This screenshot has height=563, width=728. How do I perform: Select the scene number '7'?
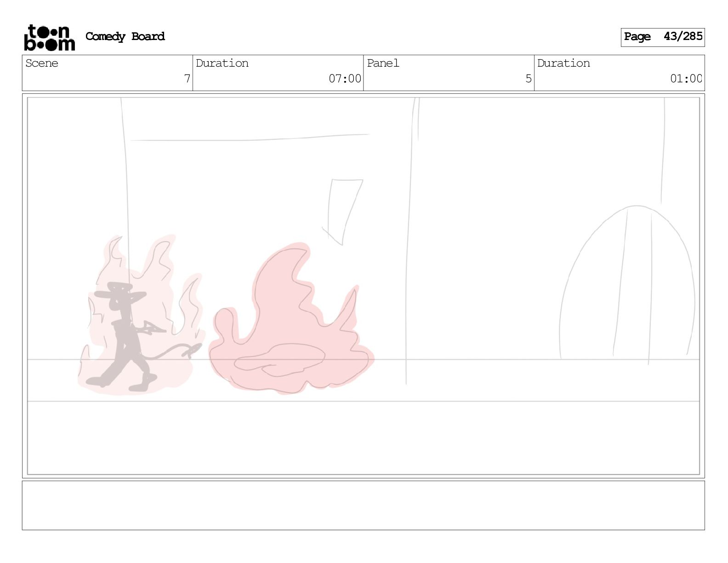187,79
